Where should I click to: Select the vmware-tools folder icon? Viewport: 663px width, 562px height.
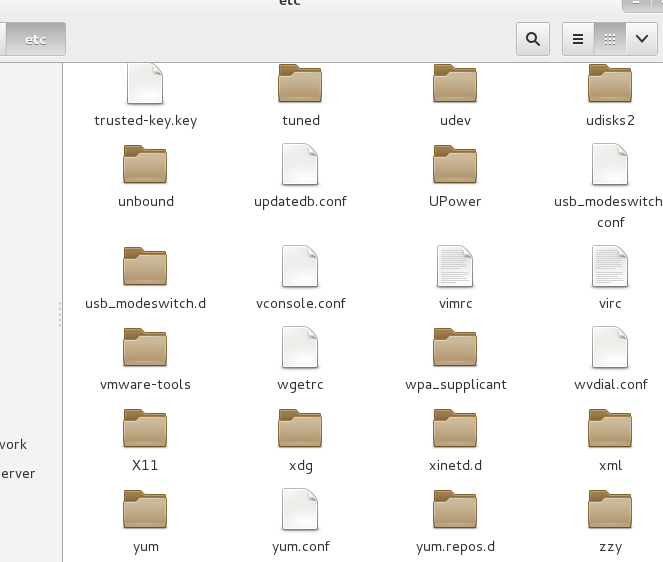[x=145, y=347]
